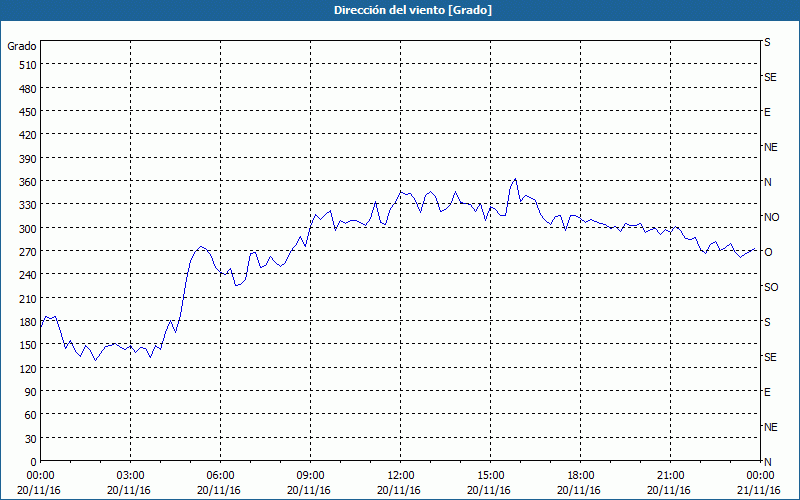Click the 210 y-axis value
Screen dimensions: 800x500
coord(28,298)
